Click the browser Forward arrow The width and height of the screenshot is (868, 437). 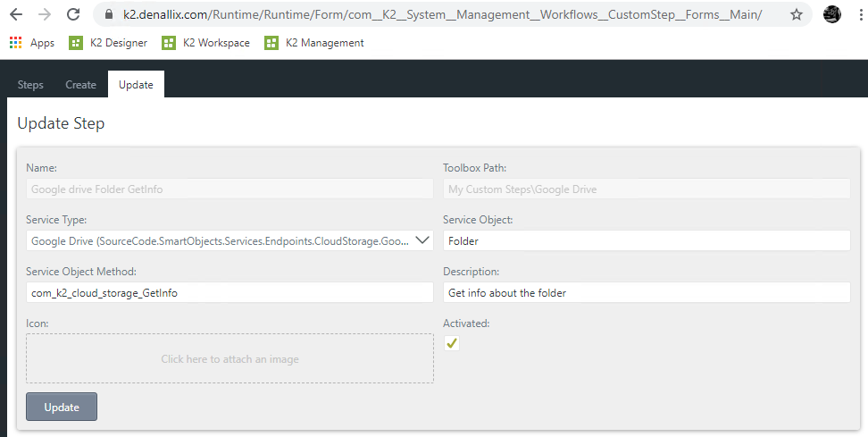point(45,14)
